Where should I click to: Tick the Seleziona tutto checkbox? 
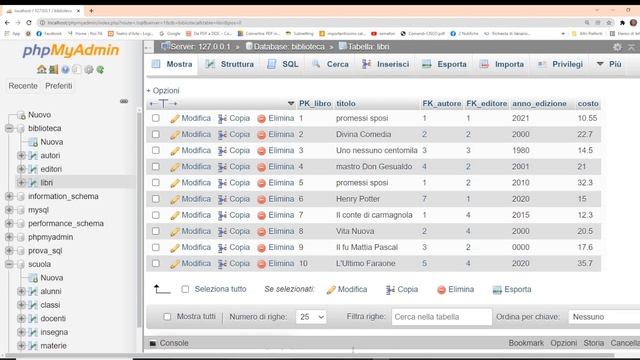point(185,289)
